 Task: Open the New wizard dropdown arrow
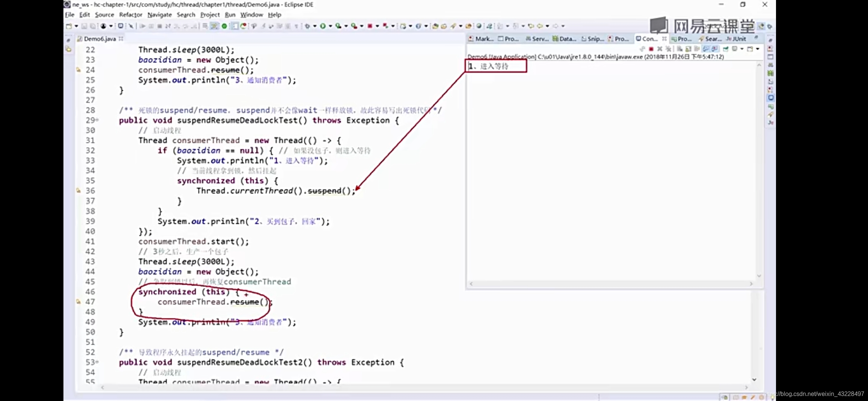click(76, 26)
